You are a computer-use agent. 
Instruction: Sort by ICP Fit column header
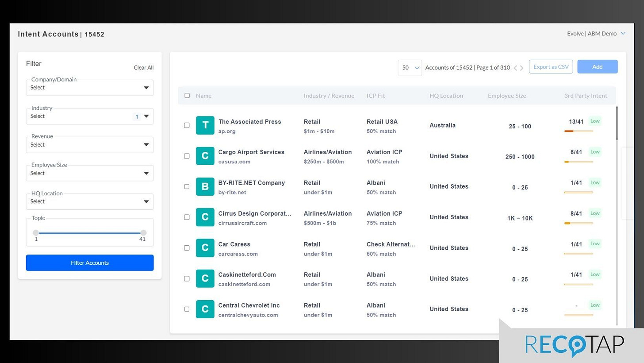(x=376, y=96)
